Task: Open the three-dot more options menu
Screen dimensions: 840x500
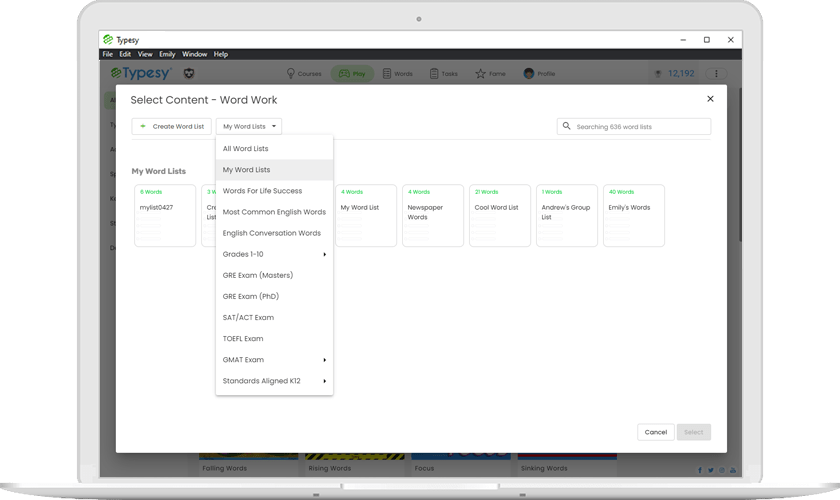Action: coord(716,73)
